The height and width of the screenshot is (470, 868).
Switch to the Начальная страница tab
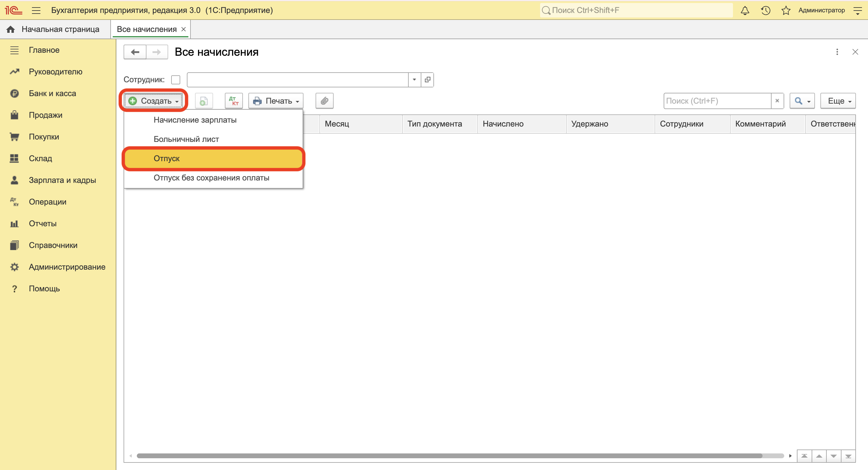pyautogui.click(x=55, y=29)
